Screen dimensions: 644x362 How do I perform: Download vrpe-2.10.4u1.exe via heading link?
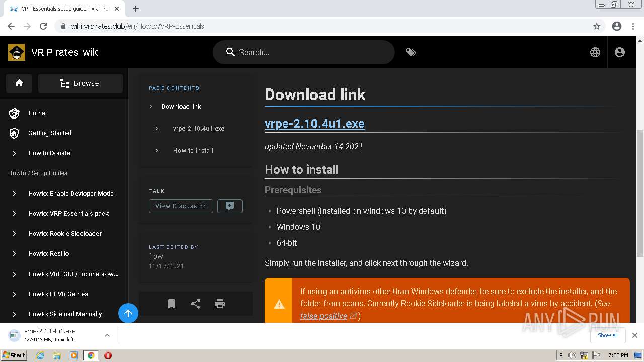[314, 124]
